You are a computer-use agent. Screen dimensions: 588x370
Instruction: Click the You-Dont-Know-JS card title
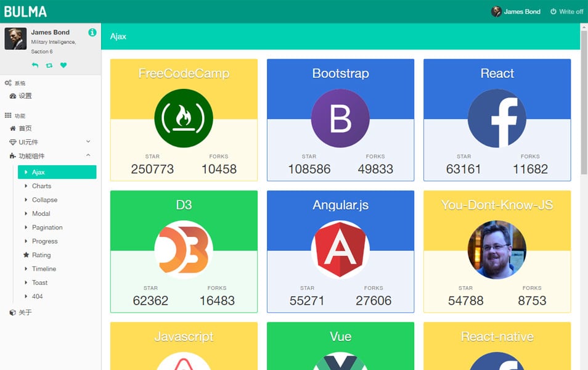click(497, 205)
